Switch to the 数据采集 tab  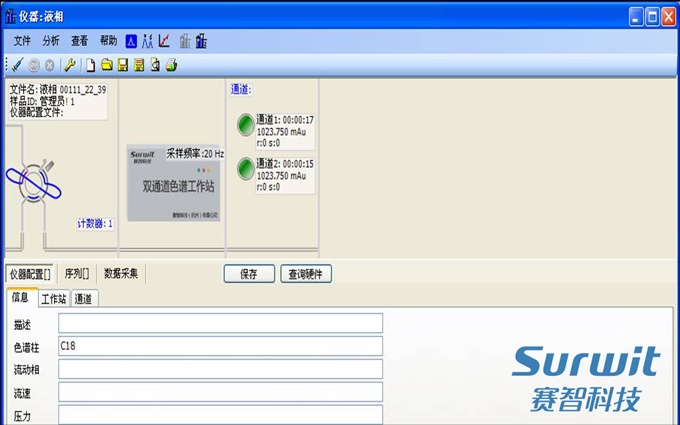point(121,273)
